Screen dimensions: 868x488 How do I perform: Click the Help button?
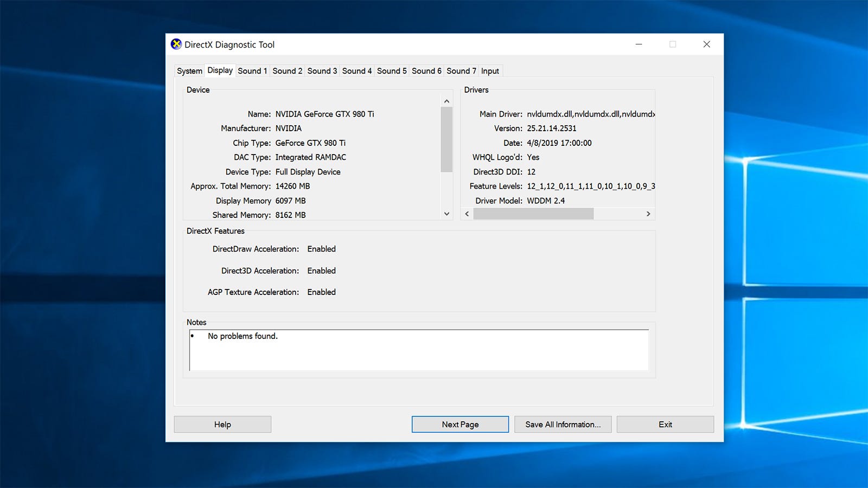click(222, 425)
